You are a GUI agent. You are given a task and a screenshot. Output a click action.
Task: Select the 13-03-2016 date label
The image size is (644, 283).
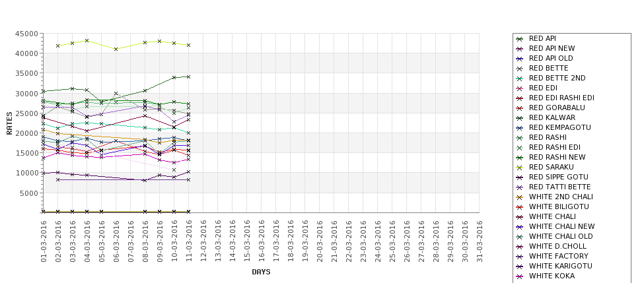coord(218,241)
